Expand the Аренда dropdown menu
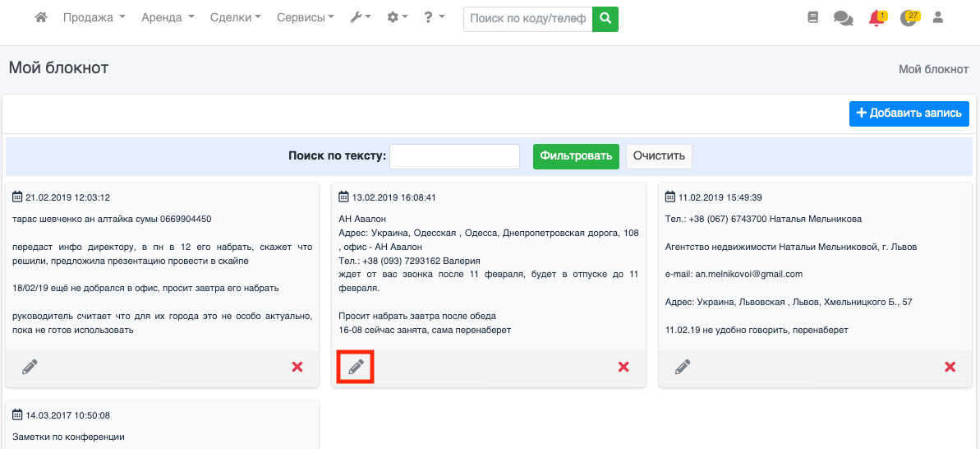The width and height of the screenshot is (980, 449). tap(168, 17)
